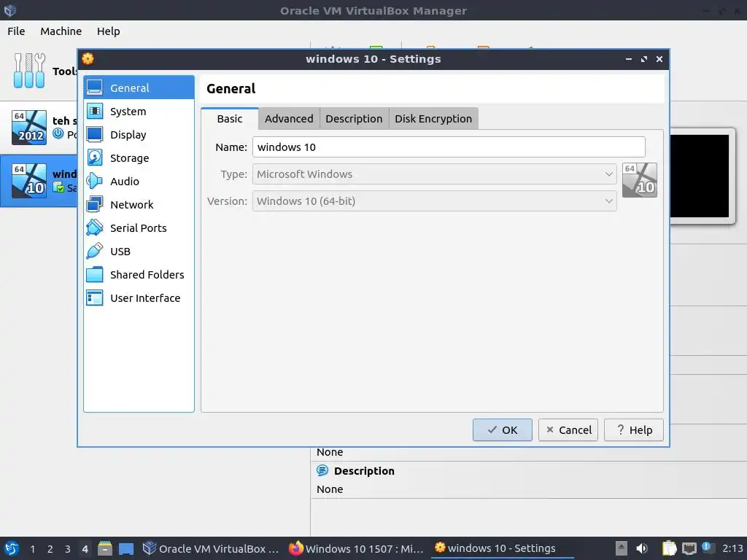Viewport: 747px width, 560px height.
Task: Switch to the Basic tab
Action: 230,119
